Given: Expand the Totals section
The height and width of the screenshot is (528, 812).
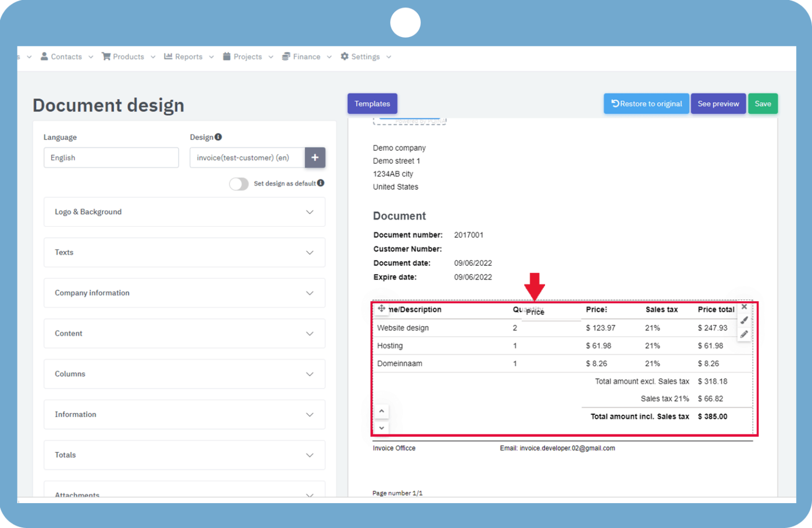Looking at the screenshot, I should click(x=184, y=455).
